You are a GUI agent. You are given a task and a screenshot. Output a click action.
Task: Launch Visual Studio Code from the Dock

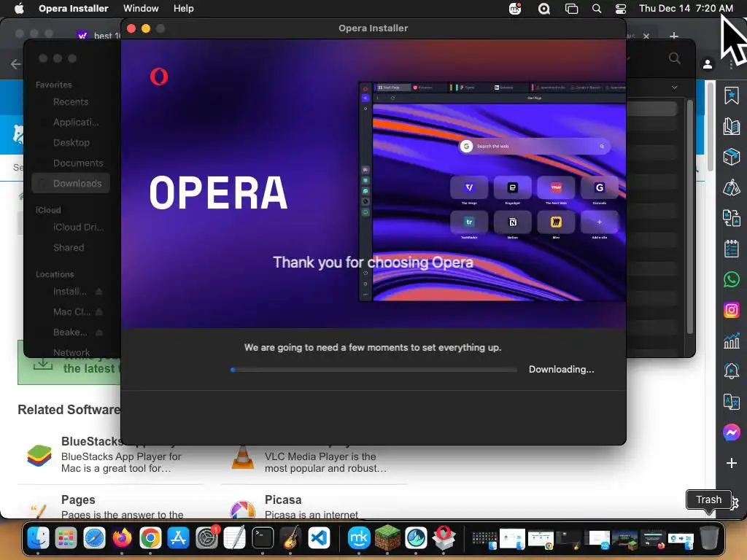(320, 538)
